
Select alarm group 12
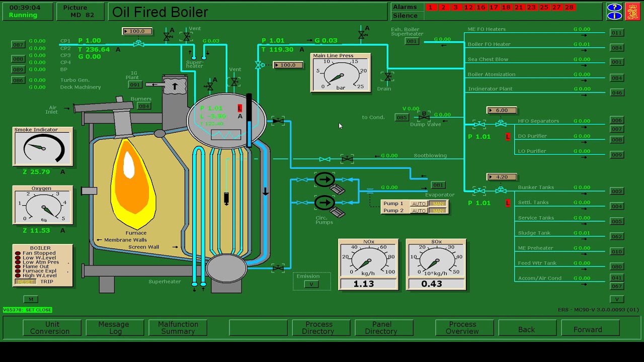coord(469,7)
